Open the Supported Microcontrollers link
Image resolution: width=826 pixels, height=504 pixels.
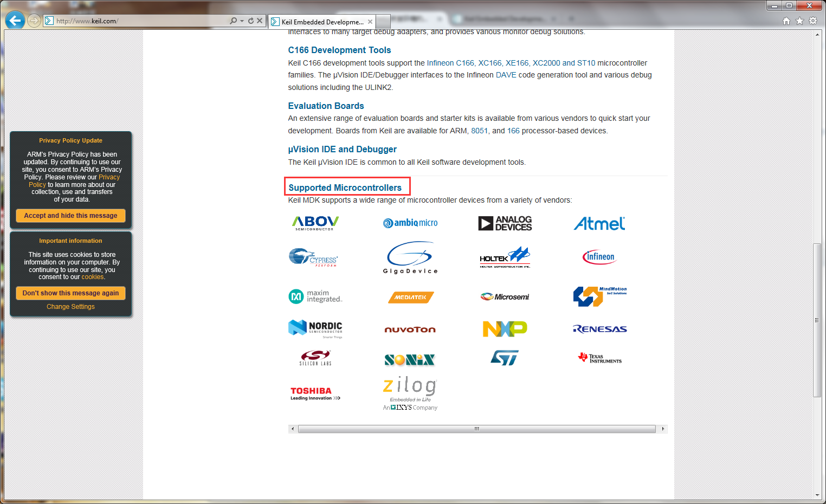(x=345, y=188)
